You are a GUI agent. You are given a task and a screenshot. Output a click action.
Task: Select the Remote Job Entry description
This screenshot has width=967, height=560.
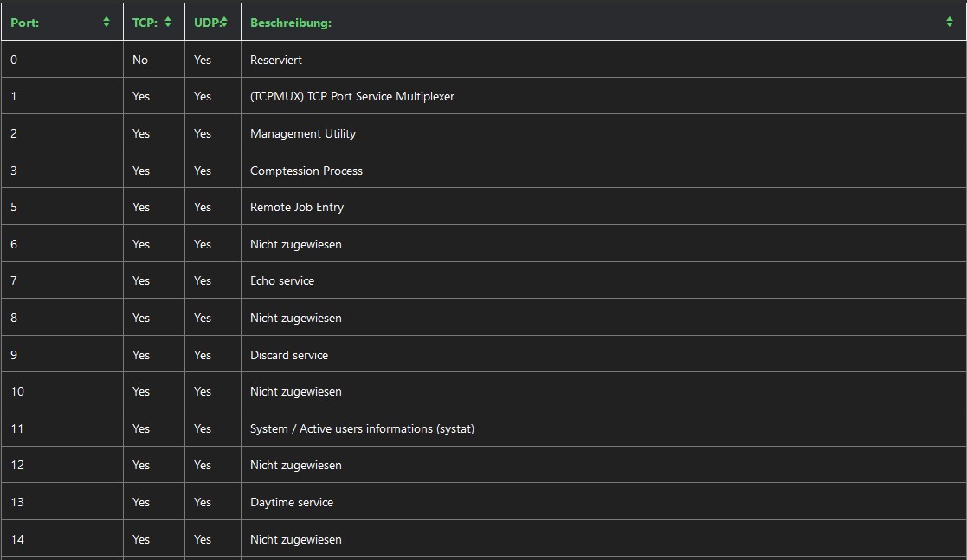297,207
